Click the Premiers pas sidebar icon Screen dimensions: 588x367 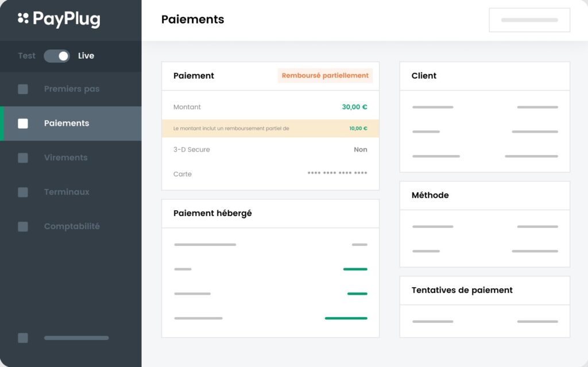[x=23, y=89]
